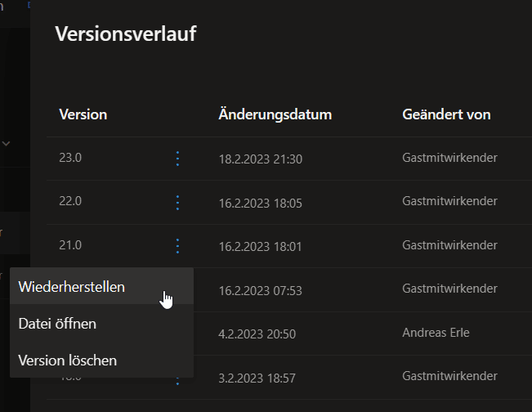Viewport: 532px width, 412px height.
Task: Click the date 18.2.2023 21:30
Action: point(261,159)
